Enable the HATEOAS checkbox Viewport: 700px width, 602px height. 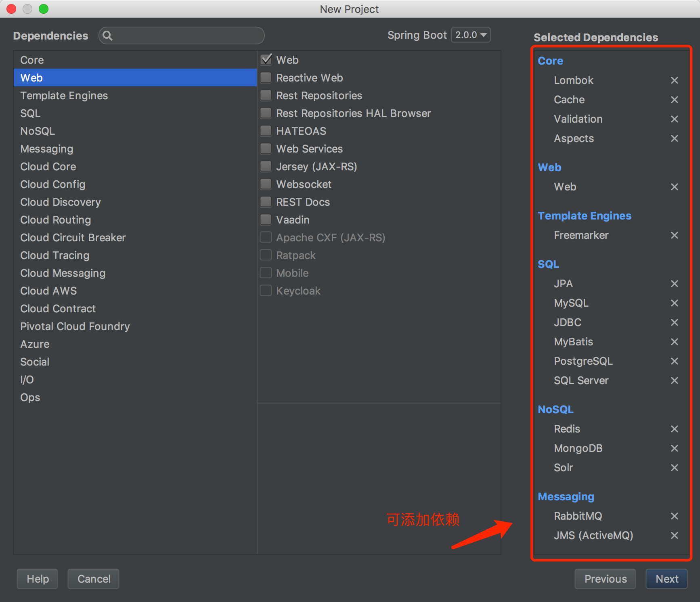point(266,131)
